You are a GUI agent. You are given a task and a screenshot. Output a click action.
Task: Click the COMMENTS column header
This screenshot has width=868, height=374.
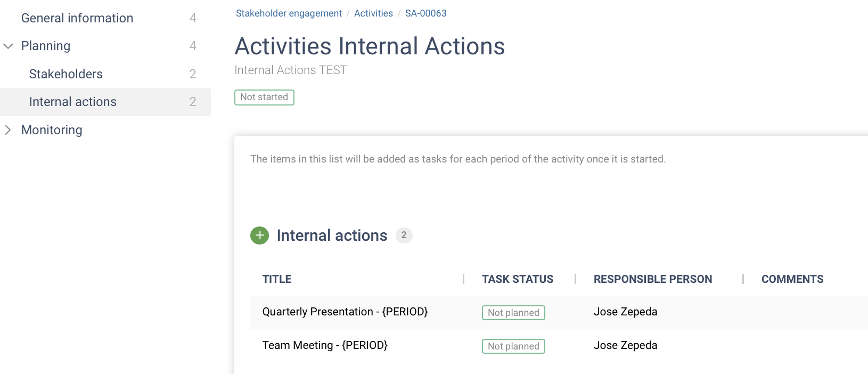[x=792, y=279]
